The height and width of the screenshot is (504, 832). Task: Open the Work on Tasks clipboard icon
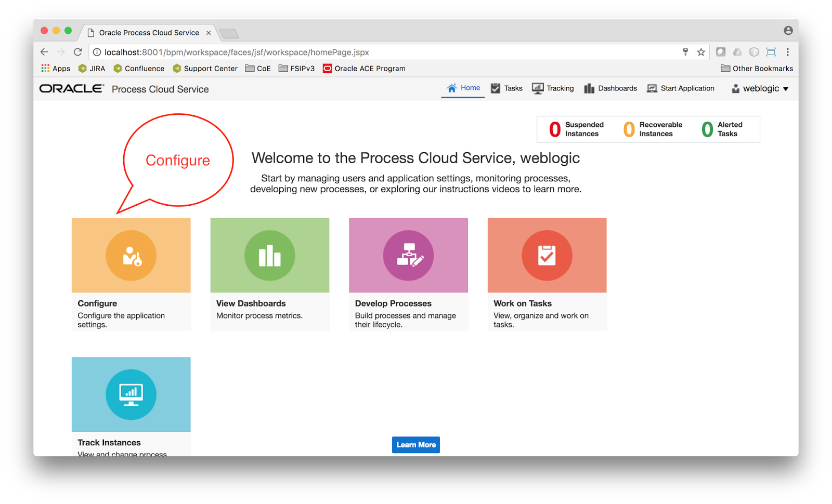click(x=547, y=255)
